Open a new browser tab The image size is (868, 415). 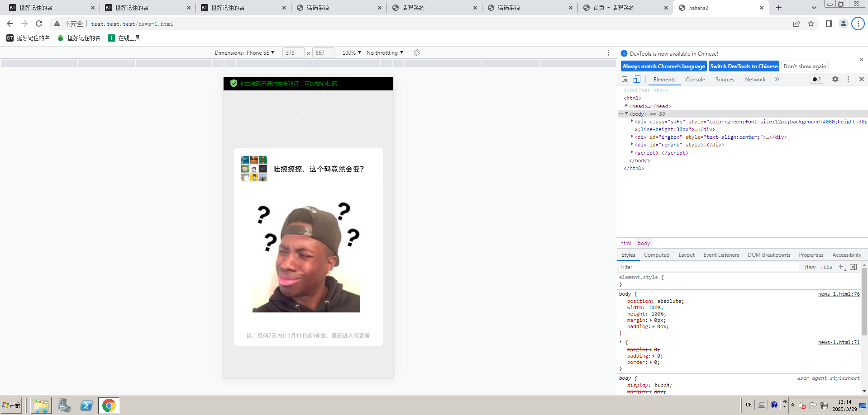[779, 8]
